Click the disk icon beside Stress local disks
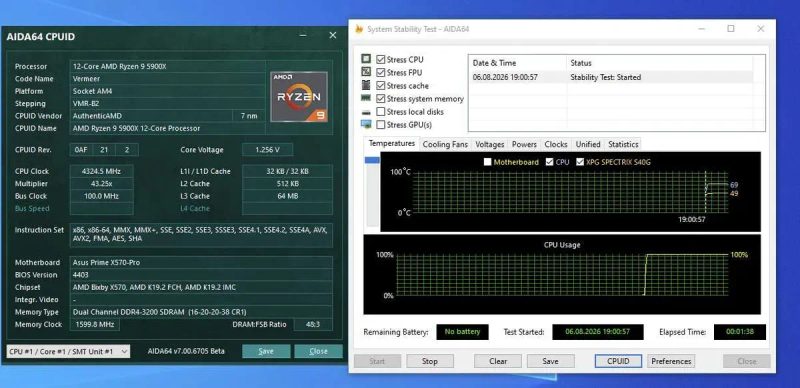Screen dimensions: 800x388 click(x=366, y=112)
